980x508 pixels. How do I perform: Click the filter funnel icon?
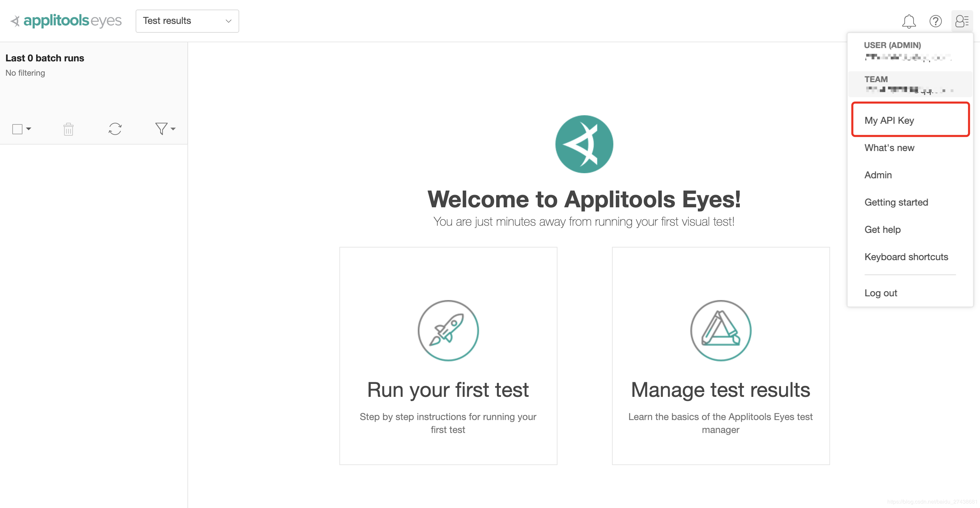(x=161, y=129)
